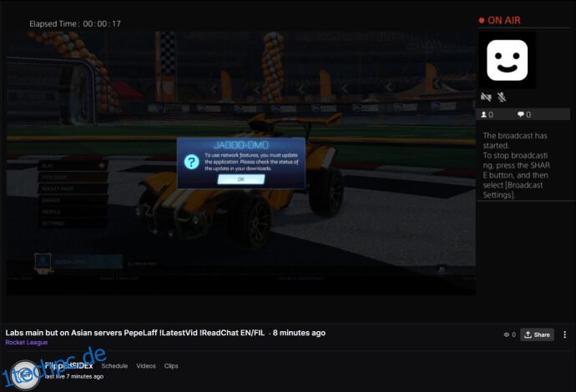576x392 pixels.
Task: Confirm the update dialog with OK
Action: 241,179
